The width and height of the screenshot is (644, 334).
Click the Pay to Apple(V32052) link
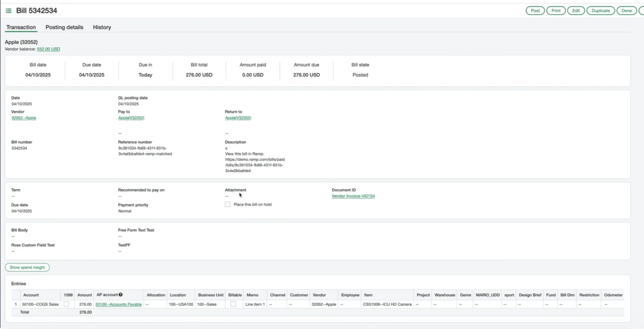tap(131, 118)
